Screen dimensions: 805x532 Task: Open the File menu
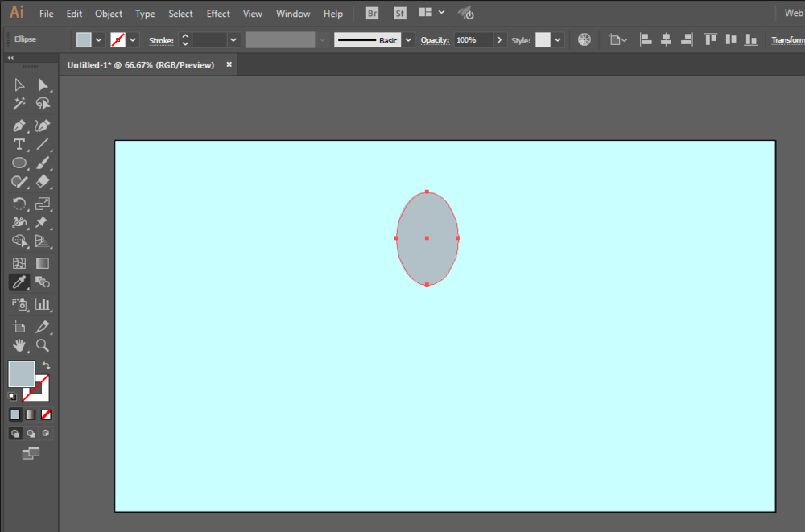click(46, 14)
